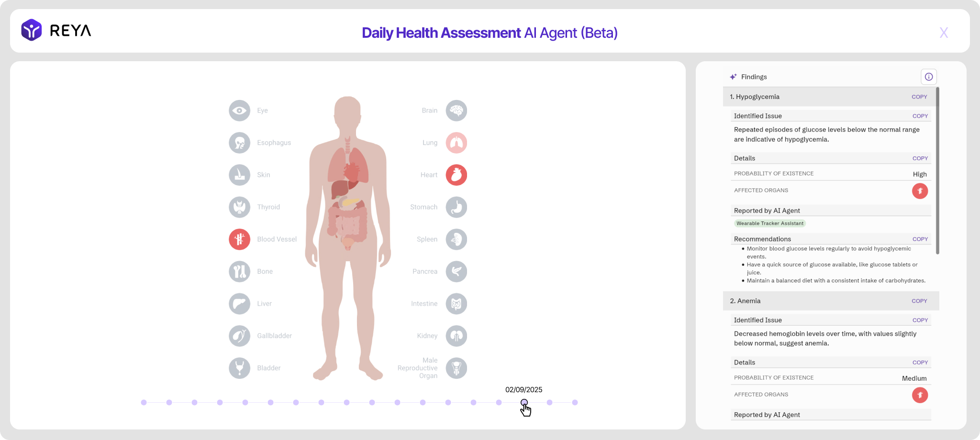Click the Wearable Tracker Assistant tag

pyautogui.click(x=770, y=223)
